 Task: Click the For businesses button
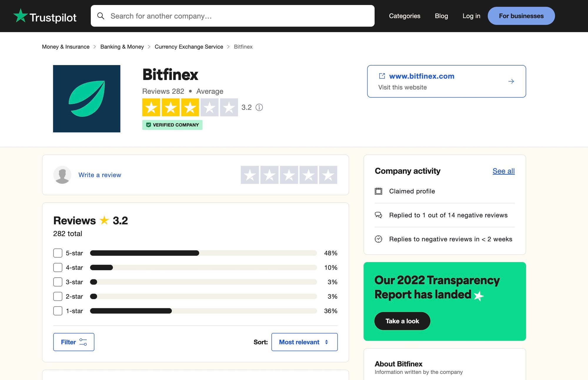point(522,16)
